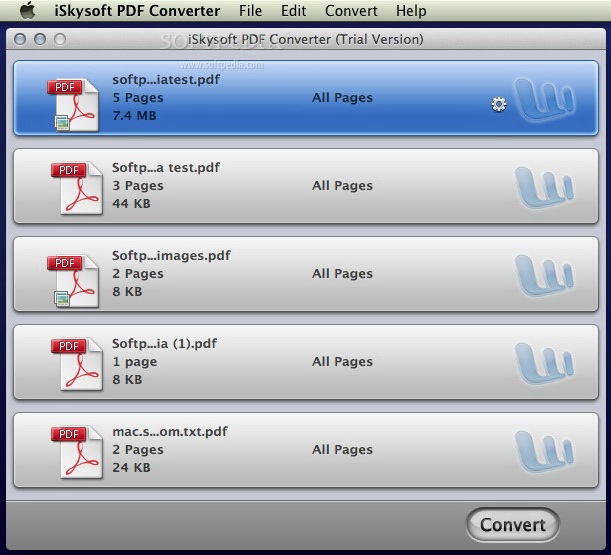Select file name Softp...a test.pdf
This screenshot has width=611, height=555.
point(166,168)
